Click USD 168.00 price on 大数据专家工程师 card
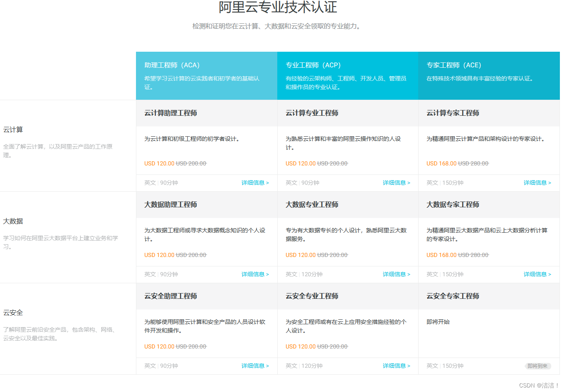Screen dimensions: 564x392 point(442,255)
